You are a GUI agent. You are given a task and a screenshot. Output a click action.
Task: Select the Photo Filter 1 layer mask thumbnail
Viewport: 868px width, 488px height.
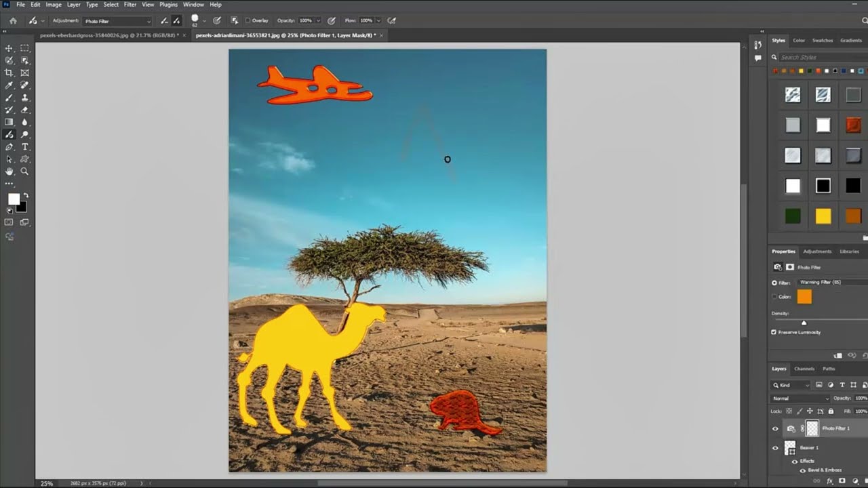(x=812, y=428)
